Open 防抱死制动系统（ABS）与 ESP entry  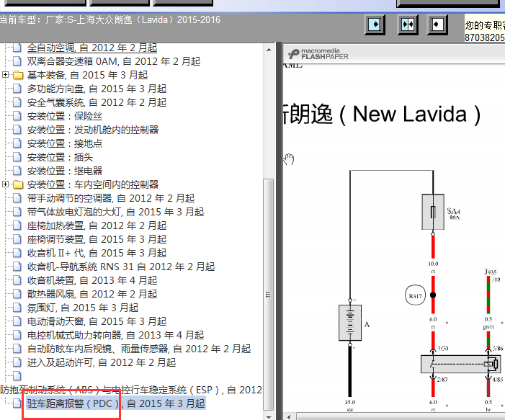[x=131, y=390]
